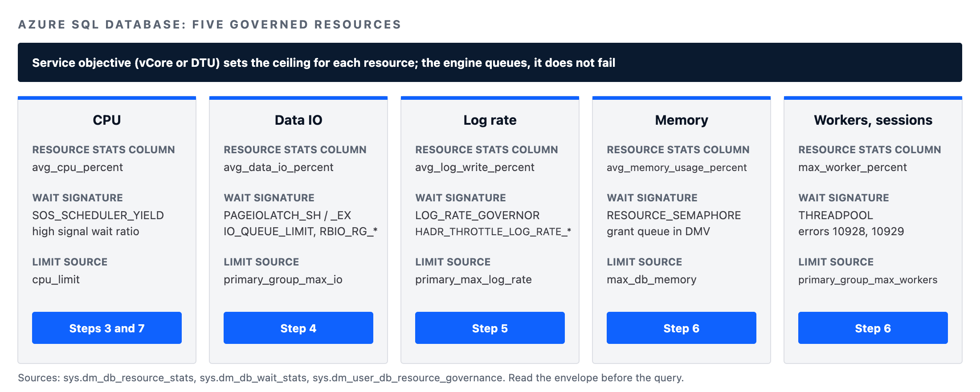
Task: Select avg_memory_usage_percent text
Action: (x=677, y=167)
